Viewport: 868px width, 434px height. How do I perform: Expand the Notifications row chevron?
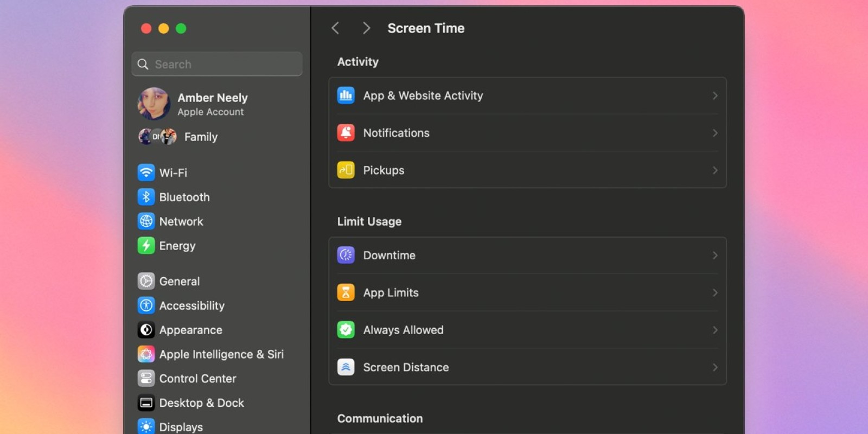click(x=715, y=133)
